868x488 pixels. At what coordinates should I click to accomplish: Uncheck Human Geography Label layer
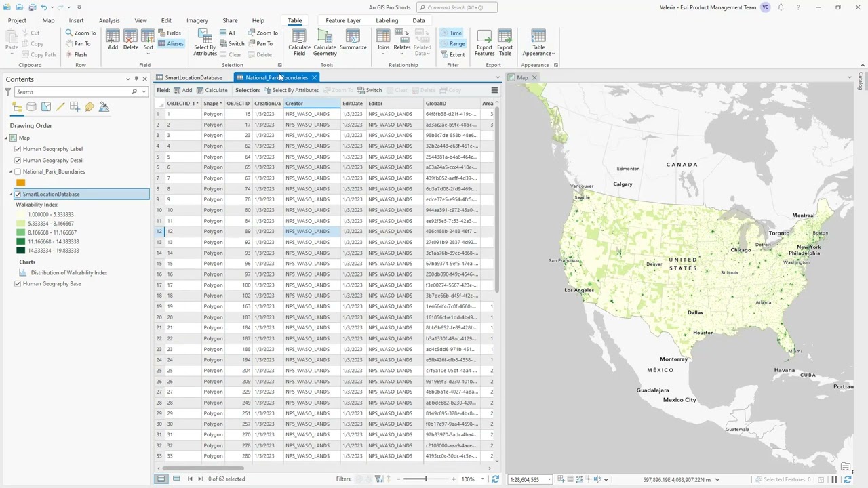coord(18,149)
